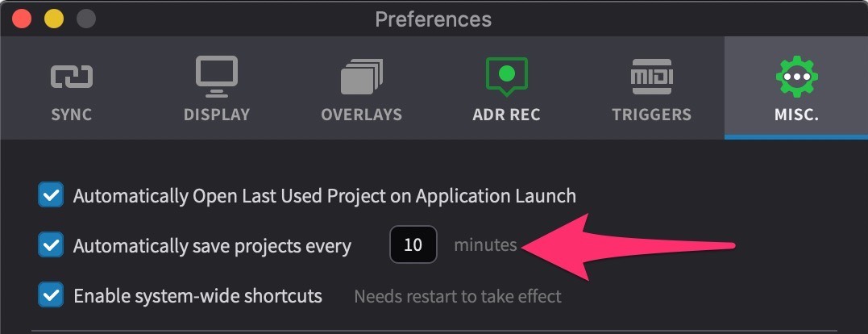
Task: Disable Automatically Open Last Used Project checkbox
Action: point(51,195)
